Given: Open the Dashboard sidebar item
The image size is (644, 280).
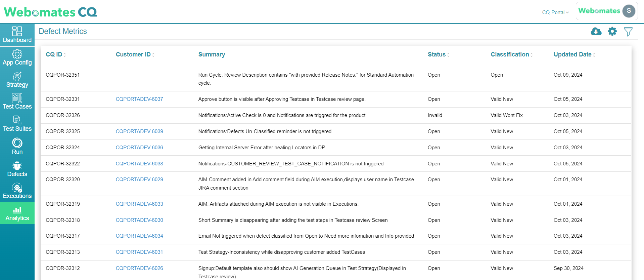Looking at the screenshot, I should click(17, 35).
